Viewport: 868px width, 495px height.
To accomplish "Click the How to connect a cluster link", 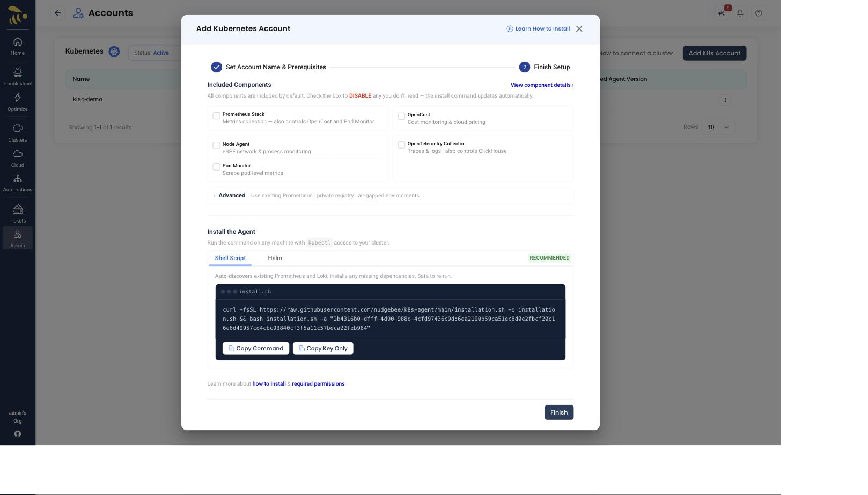I will point(636,53).
